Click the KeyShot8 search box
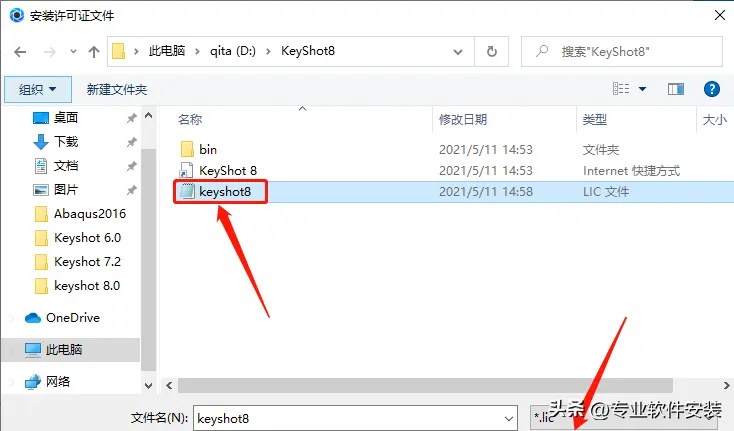This screenshot has height=431, width=734. (622, 51)
